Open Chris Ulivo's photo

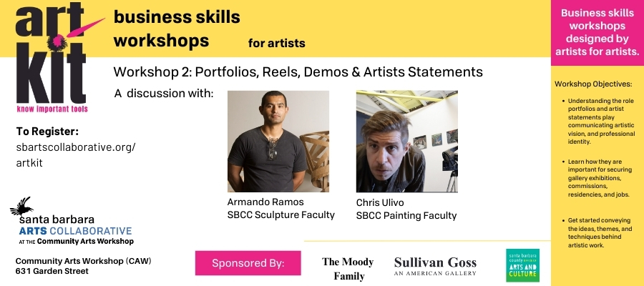406,142
